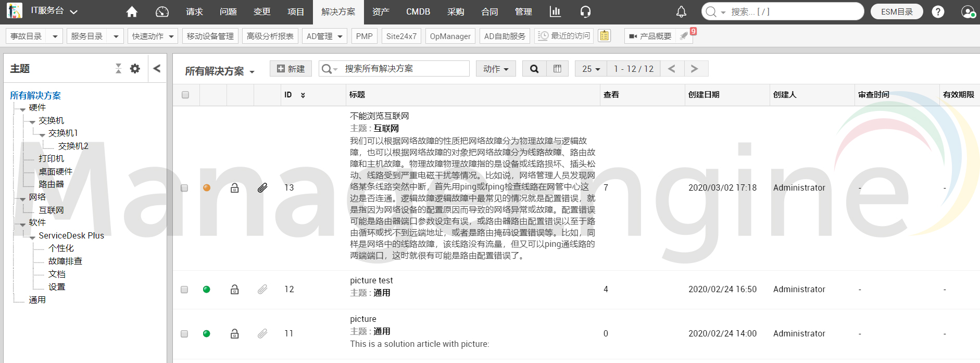Screen dimensions: 980x363
Task: Open the dashboard gauge icon
Action: coord(162,11)
